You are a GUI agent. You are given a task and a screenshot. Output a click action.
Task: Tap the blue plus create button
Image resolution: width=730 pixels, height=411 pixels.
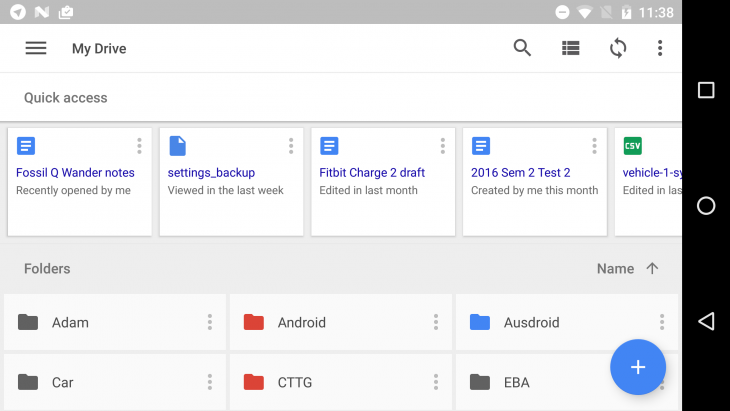[x=638, y=367]
